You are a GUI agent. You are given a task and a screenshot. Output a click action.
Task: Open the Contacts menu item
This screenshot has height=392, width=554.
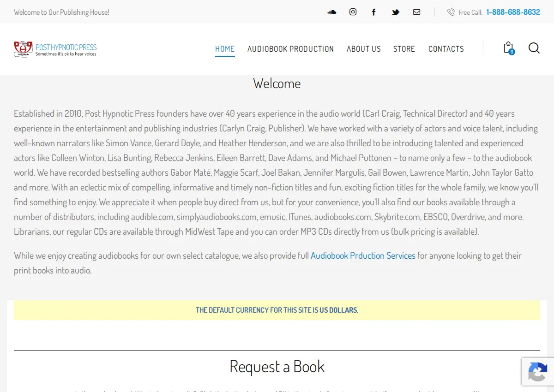coord(446,49)
